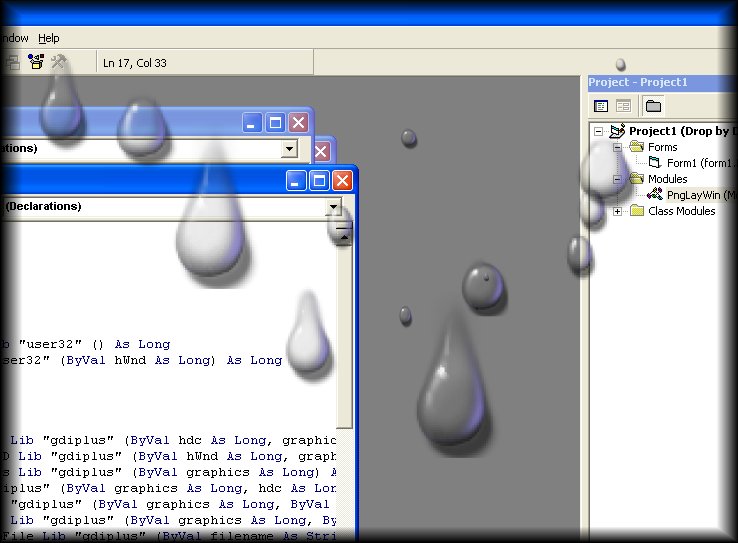Click the Form Layout Window toolbar icon
The height and width of the screenshot is (543, 738).
(13, 63)
